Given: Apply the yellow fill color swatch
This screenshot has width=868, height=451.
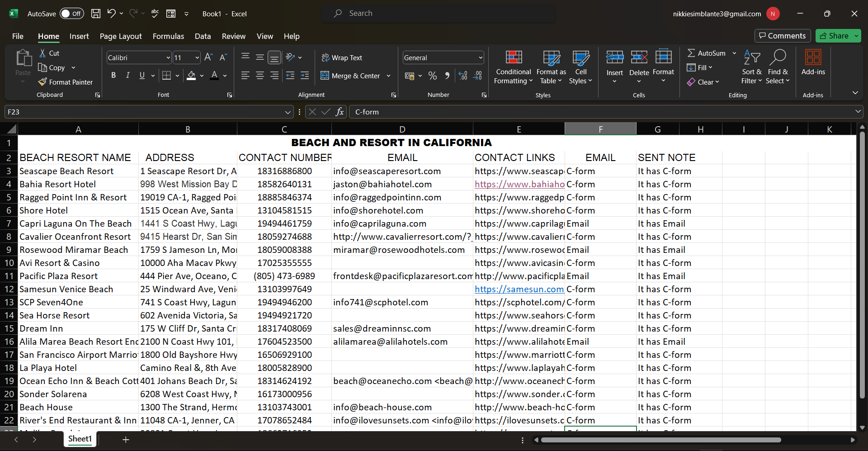Looking at the screenshot, I should 191,76.
